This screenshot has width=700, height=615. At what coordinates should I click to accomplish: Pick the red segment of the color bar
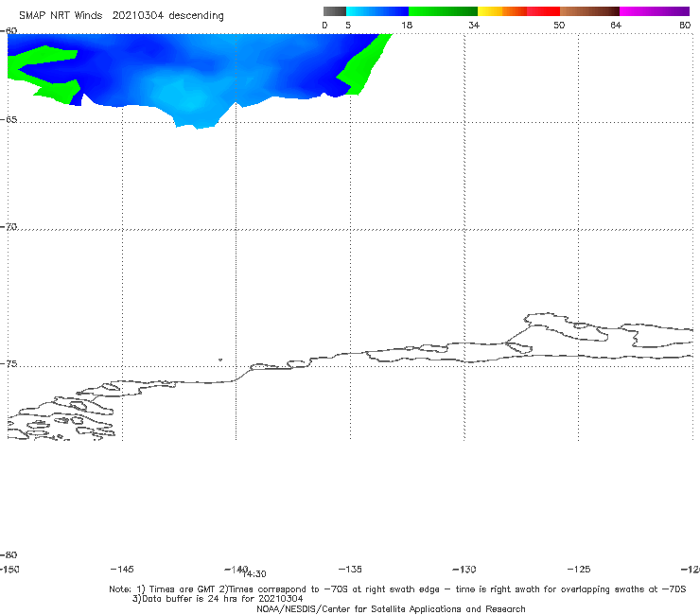click(x=543, y=11)
